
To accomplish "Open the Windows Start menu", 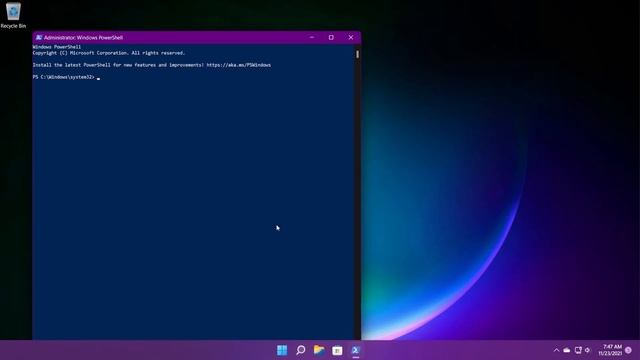I will 282,350.
